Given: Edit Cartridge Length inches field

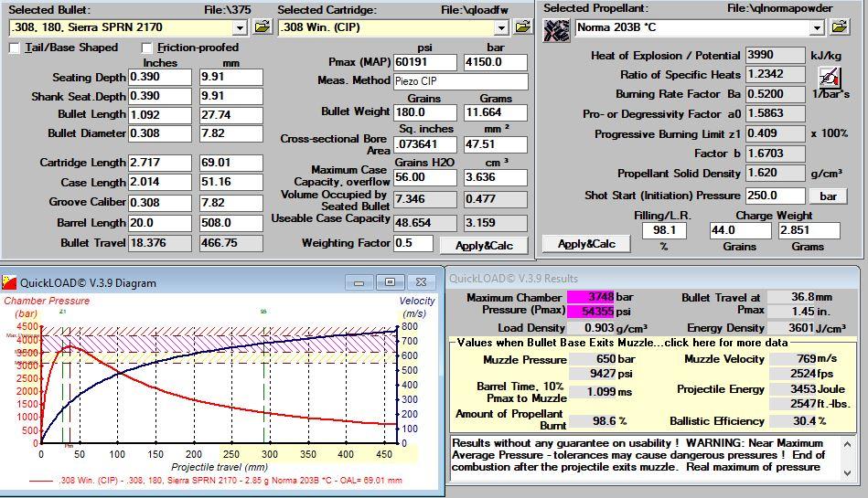Looking at the screenshot, I should coord(160,163).
